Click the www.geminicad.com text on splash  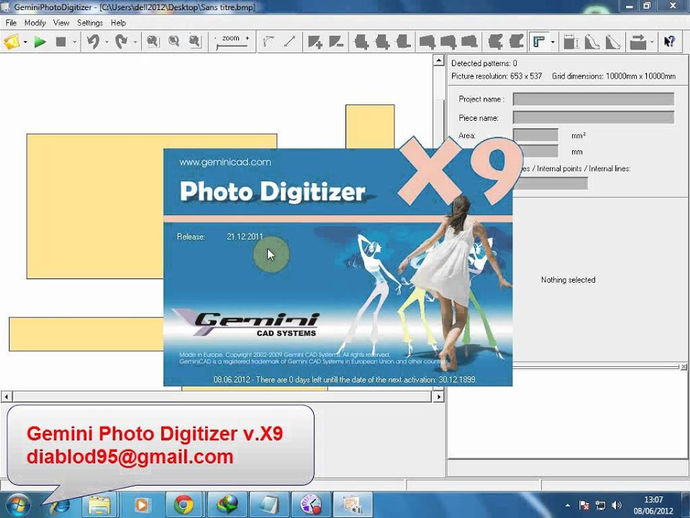coord(225,162)
